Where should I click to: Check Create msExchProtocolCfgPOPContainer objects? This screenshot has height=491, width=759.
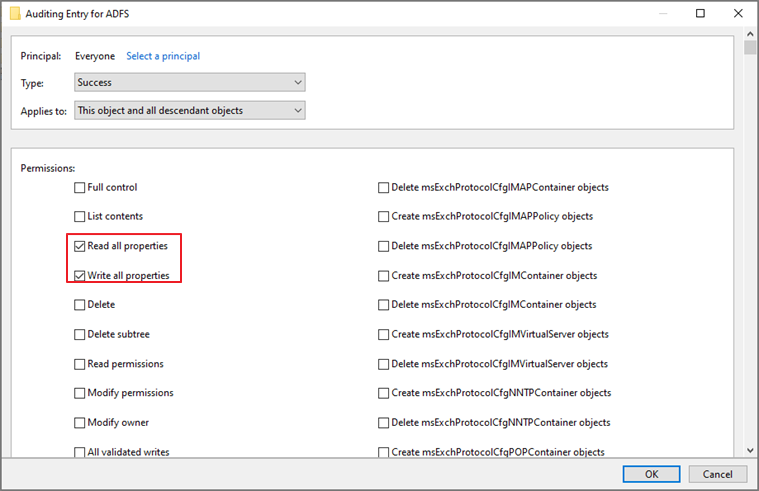pyautogui.click(x=383, y=452)
